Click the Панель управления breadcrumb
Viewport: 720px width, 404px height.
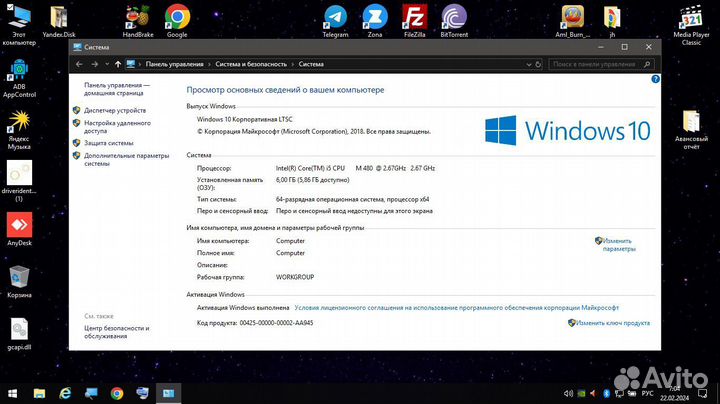(x=174, y=64)
